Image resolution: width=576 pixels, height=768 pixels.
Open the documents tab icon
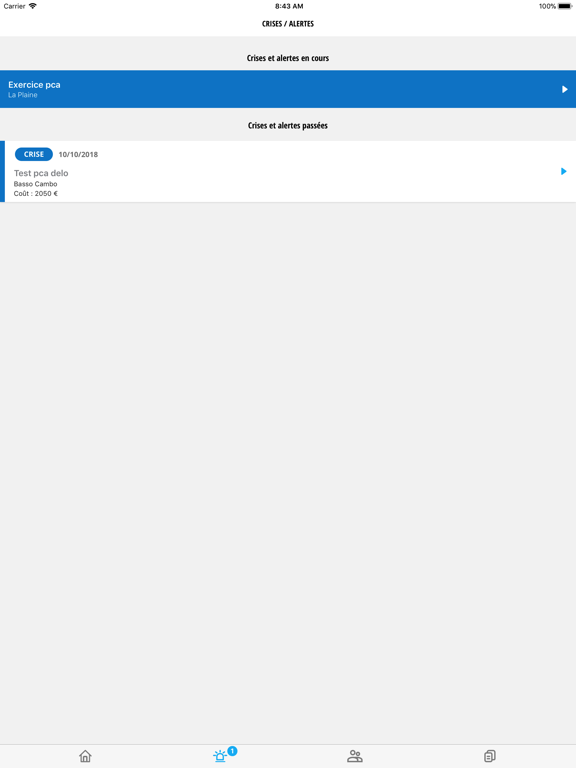[489, 756]
